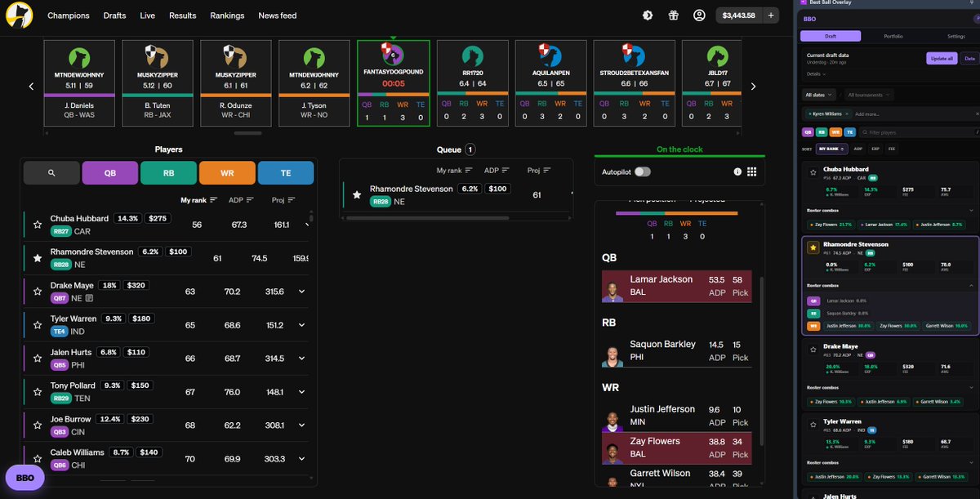Unstar Rhamondre Stevenson in the player list
Image resolution: width=980 pixels, height=499 pixels.
click(x=38, y=257)
